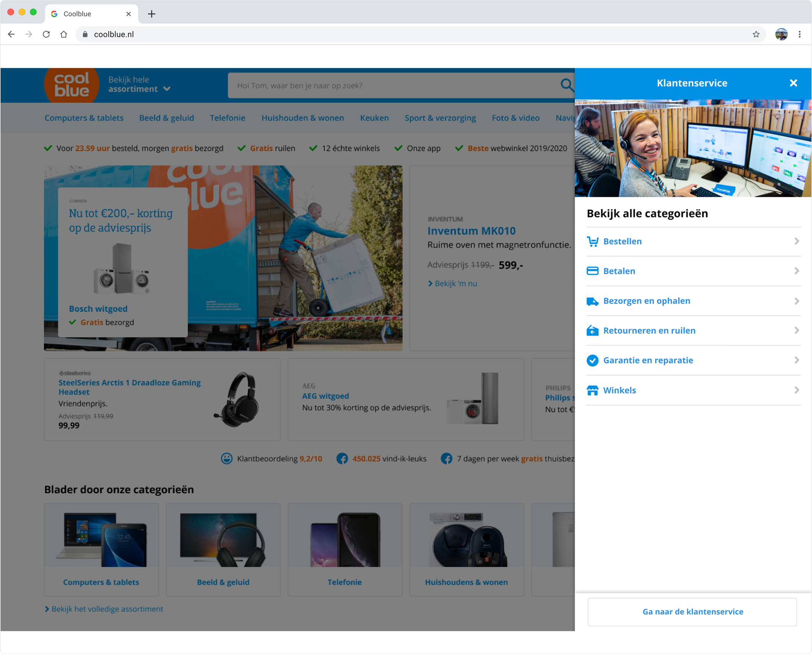Open the AEG witgoed deal link

tap(325, 396)
